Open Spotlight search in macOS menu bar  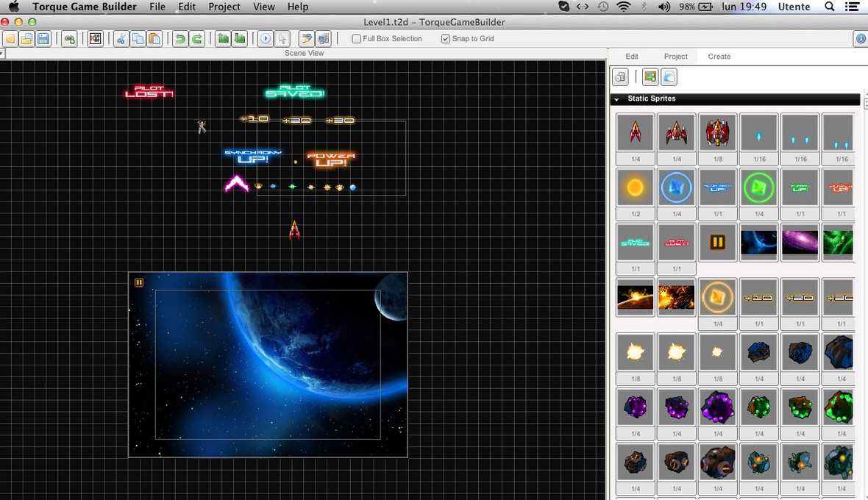click(x=830, y=7)
